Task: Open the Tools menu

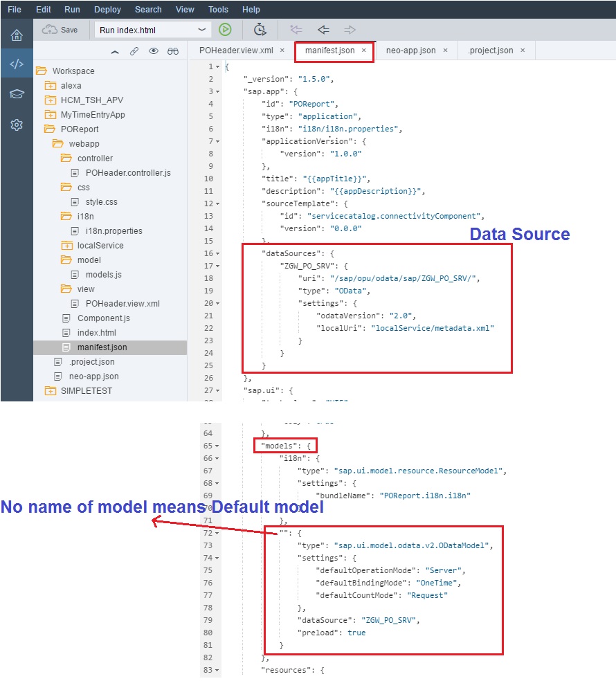Action: click(x=218, y=9)
